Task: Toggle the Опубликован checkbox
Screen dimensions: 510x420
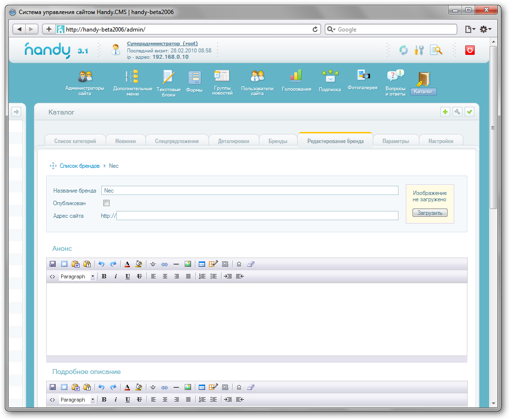Action: click(x=107, y=203)
